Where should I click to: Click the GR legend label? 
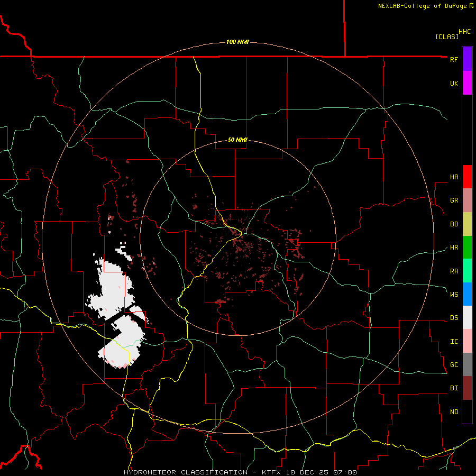[454, 200]
